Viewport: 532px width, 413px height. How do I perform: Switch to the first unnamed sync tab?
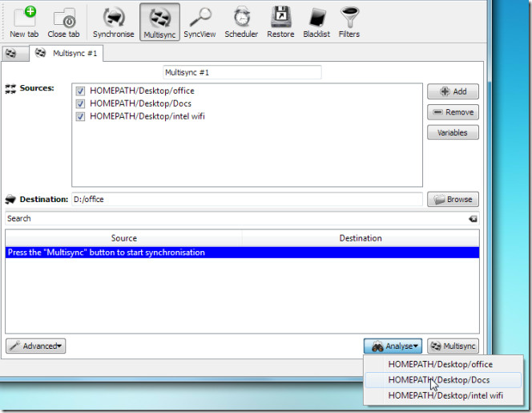[x=15, y=54]
